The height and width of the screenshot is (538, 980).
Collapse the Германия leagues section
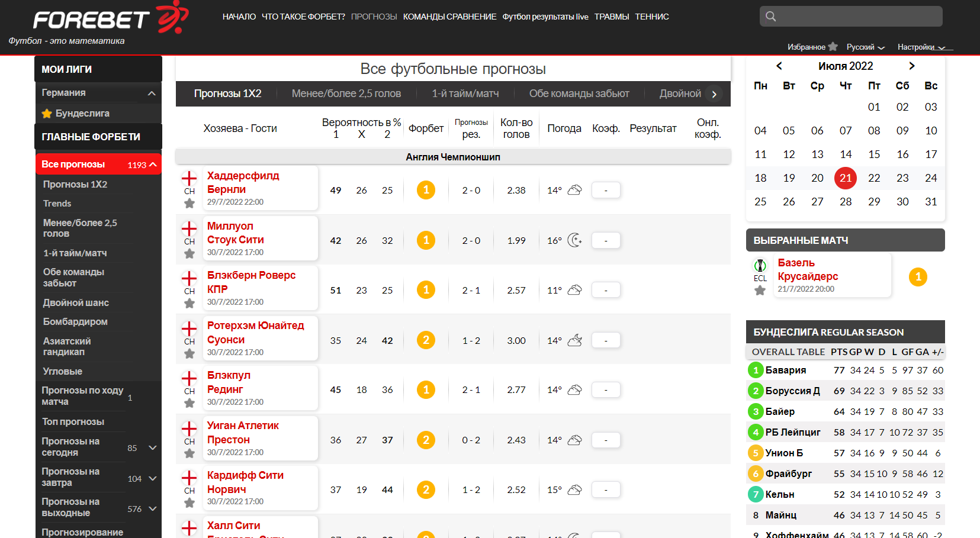[152, 93]
